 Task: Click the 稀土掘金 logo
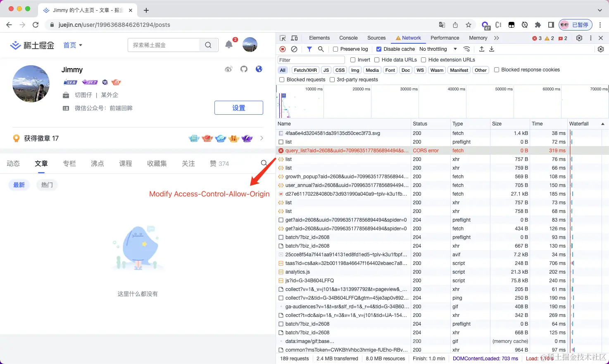32,45
